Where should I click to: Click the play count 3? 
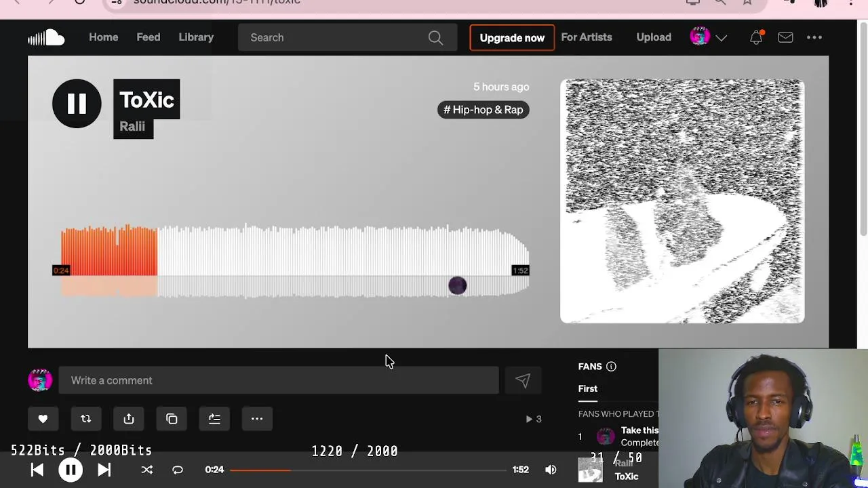click(x=534, y=419)
